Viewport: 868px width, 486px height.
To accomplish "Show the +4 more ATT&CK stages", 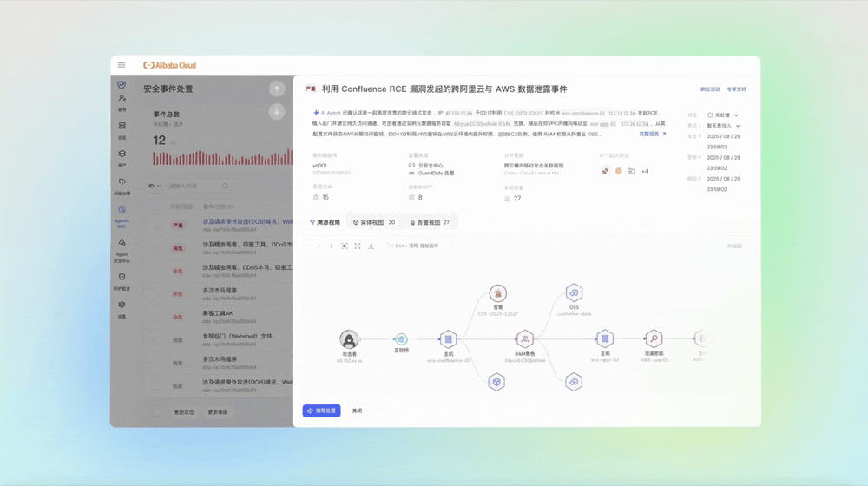I will point(645,172).
